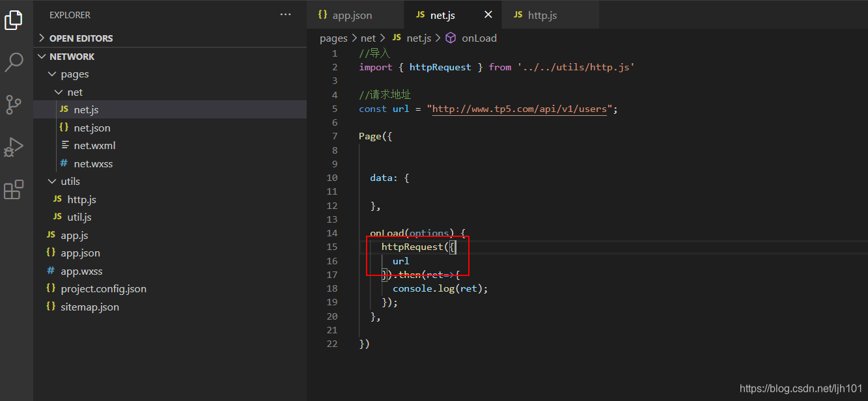This screenshot has width=868, height=401.
Task: Open util.js under utils folder
Action: [x=170, y=217]
